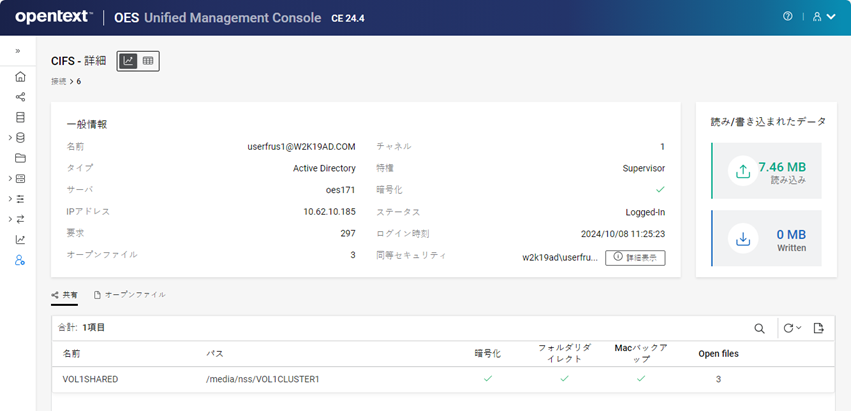Switch to table view toggle
Image resolution: width=851 pixels, height=411 pixels.
pyautogui.click(x=148, y=61)
